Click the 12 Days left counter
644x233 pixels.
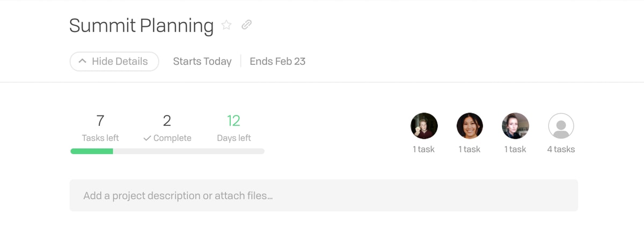coord(233,129)
